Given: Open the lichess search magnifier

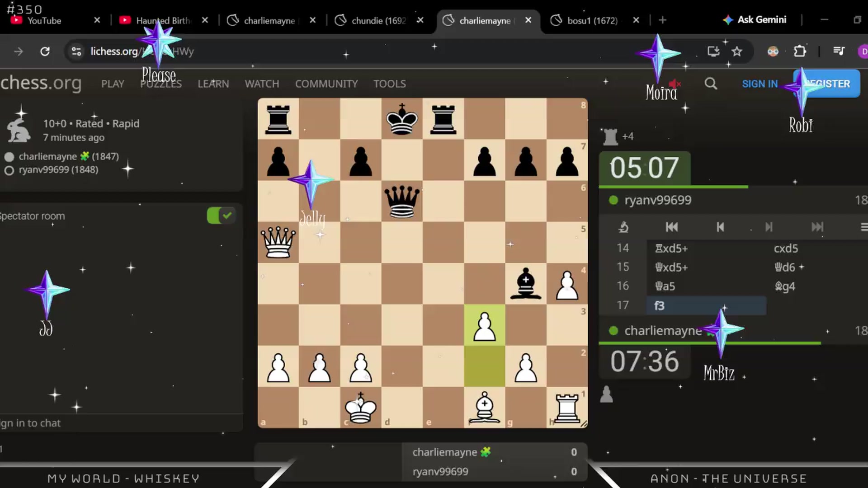Looking at the screenshot, I should click(711, 84).
